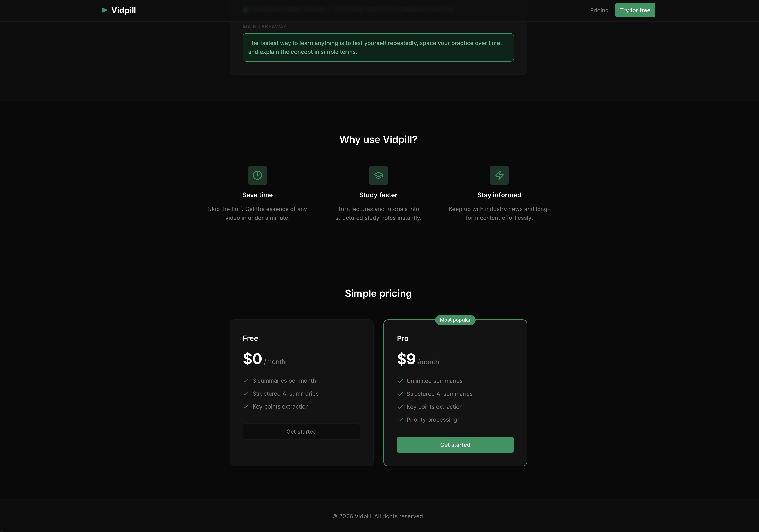Image resolution: width=759 pixels, height=532 pixels.
Task: Click checkmark beside 3 summaries per month
Action: click(x=246, y=381)
